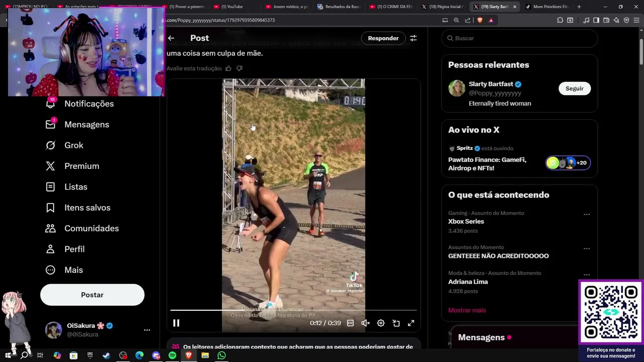Open Leo AI sparkle icon
This screenshot has width=644, height=362.
(x=617, y=20)
